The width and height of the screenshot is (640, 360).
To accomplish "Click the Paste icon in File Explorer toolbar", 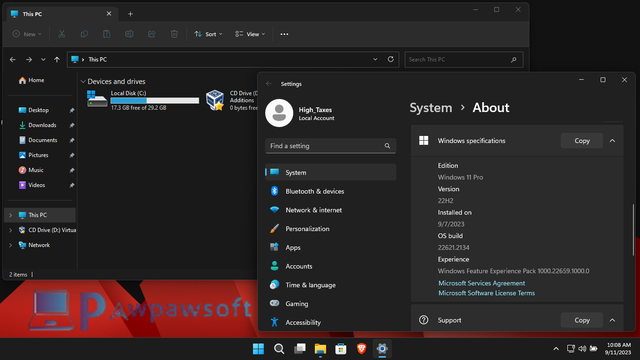I will [107, 34].
